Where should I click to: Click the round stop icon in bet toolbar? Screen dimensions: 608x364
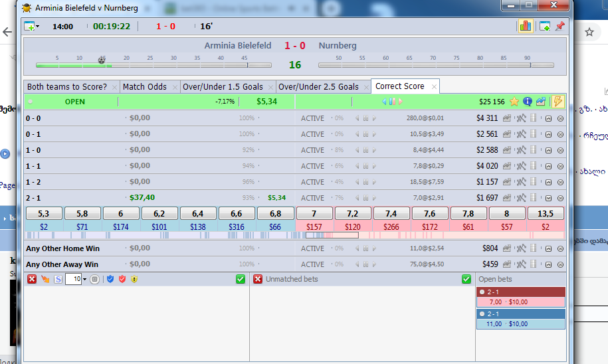(94, 279)
